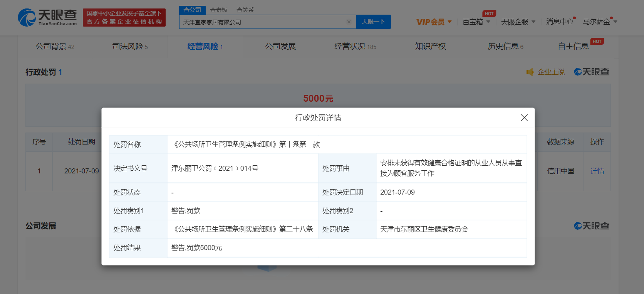Screen dimensions: 644x294
Task: Open the 百宝箱 dropdown menu
Action: click(476, 22)
